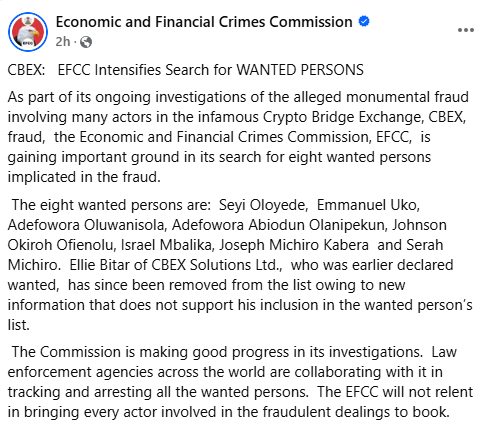Click the name 'Seyi Oloyede' in the post
Image resolution: width=489 pixels, height=430 pixels.
262,205
